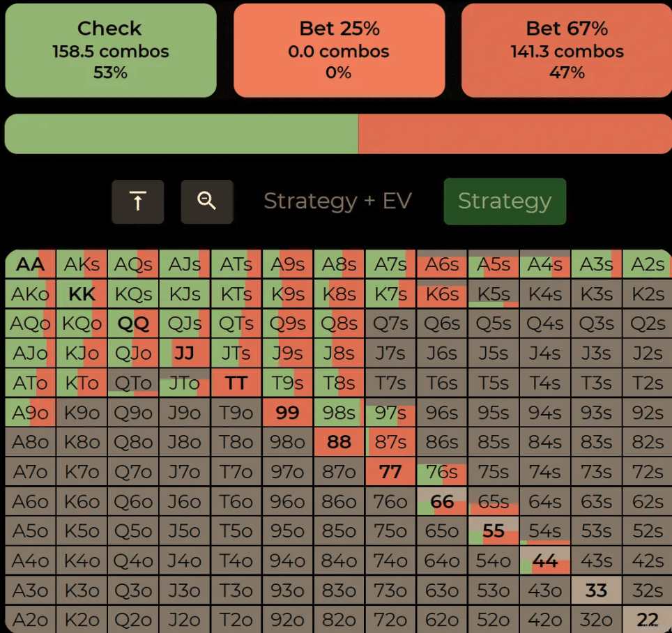Select the Check action card
Image resolution: width=672 pixels, height=633 pixels.
pyautogui.click(x=110, y=50)
